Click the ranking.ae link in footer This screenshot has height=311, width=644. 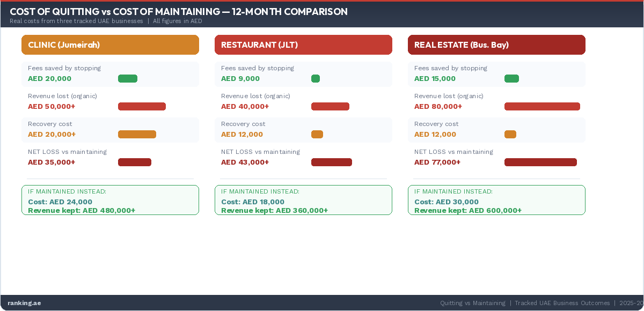24,303
